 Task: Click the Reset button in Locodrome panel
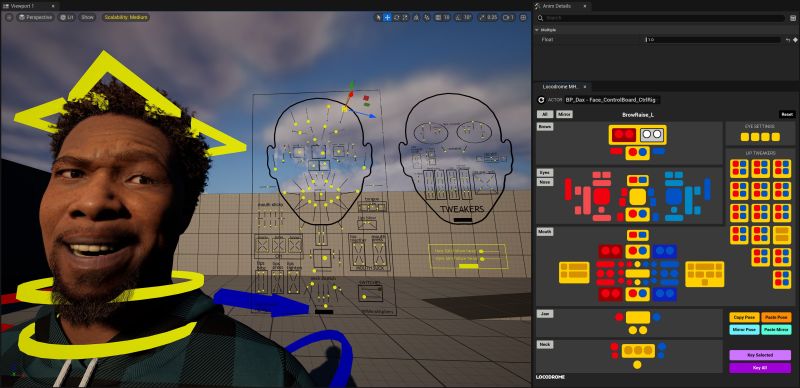pos(787,114)
